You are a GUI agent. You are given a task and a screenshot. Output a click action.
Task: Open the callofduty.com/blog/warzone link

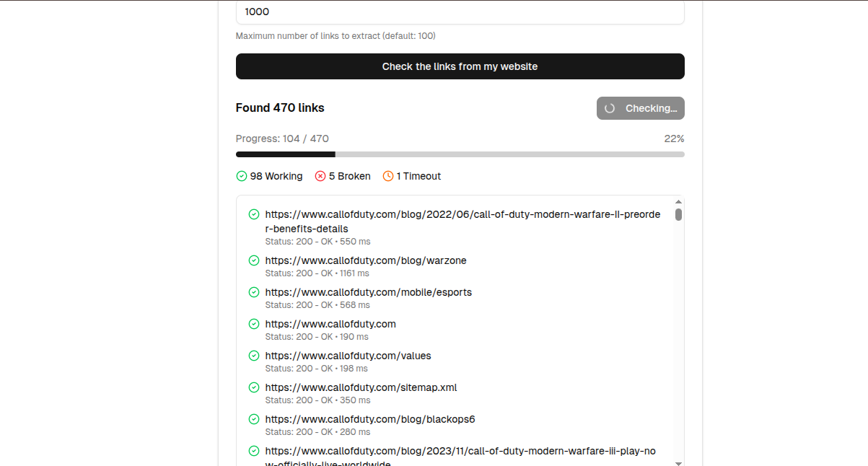[367, 260]
